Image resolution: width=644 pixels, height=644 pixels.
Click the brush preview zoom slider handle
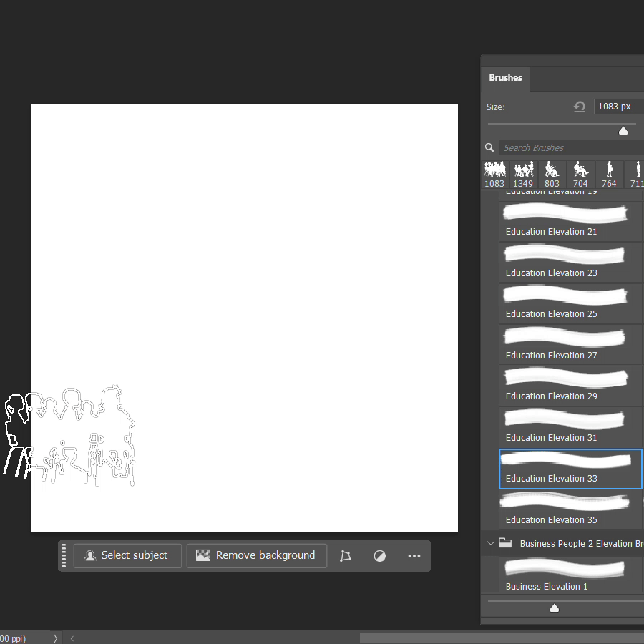(554, 608)
